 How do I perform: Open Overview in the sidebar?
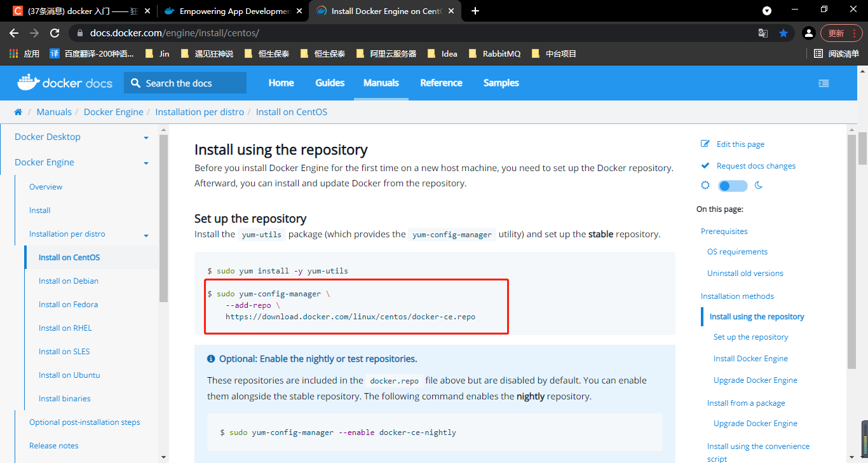pyautogui.click(x=46, y=187)
